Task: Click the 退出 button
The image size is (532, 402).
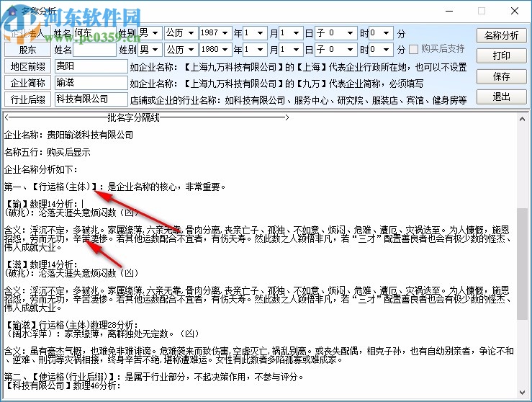Action: [x=501, y=97]
